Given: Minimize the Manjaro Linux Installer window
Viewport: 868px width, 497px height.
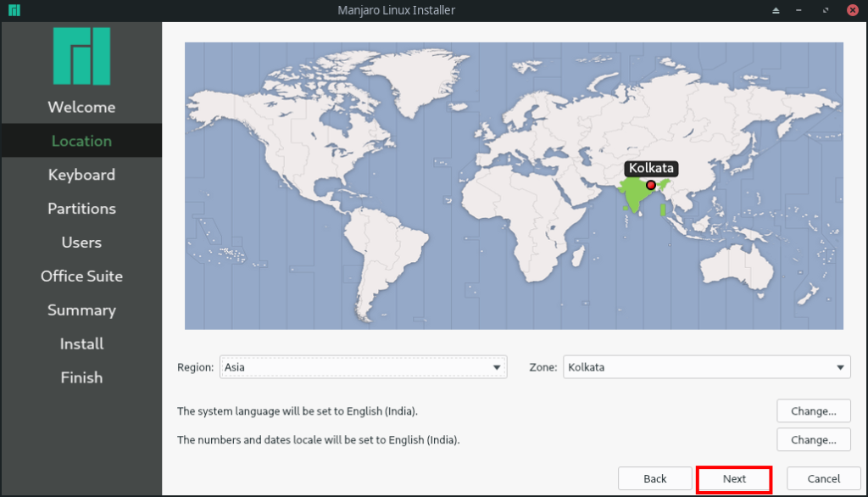Looking at the screenshot, I should click(x=798, y=10).
